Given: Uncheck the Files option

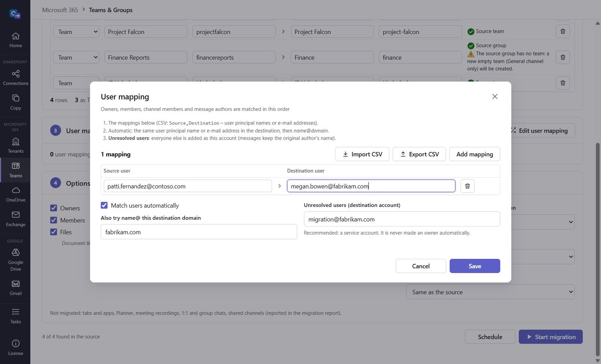Looking at the screenshot, I should coord(54,232).
